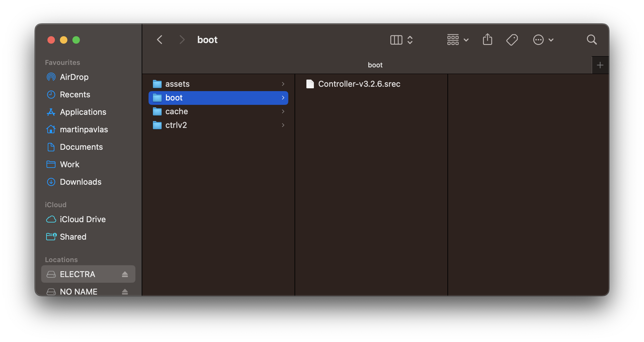Open iCloud Drive from the sidebar
Viewport: 644px width, 342px height.
[83, 219]
